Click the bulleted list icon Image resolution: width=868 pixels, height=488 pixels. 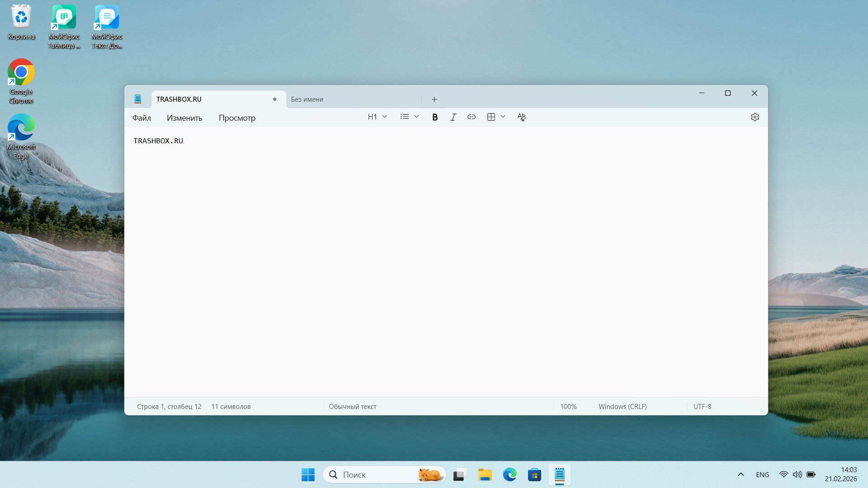pyautogui.click(x=404, y=117)
